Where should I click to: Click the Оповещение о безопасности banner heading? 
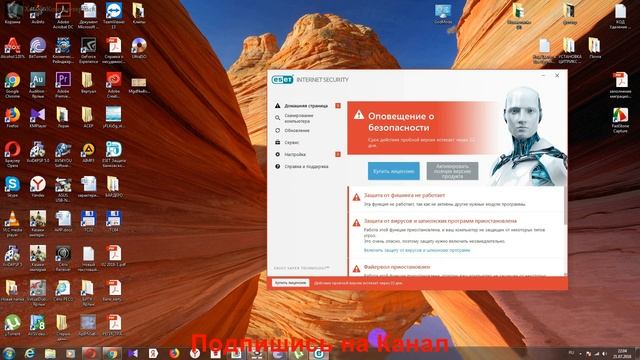tap(401, 122)
